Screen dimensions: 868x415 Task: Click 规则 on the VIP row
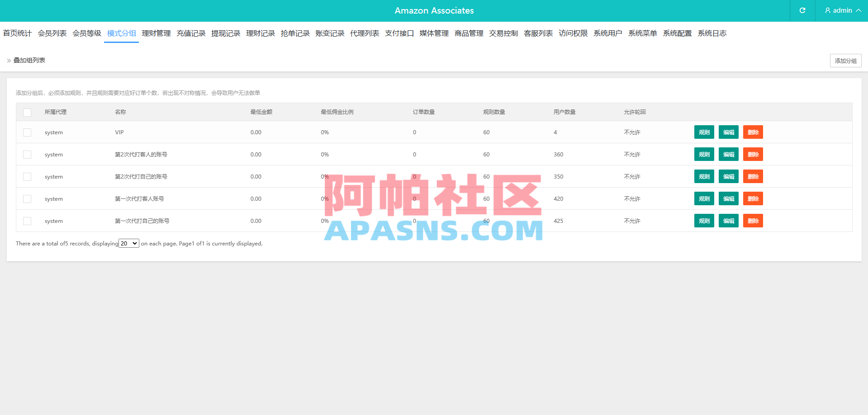click(704, 132)
